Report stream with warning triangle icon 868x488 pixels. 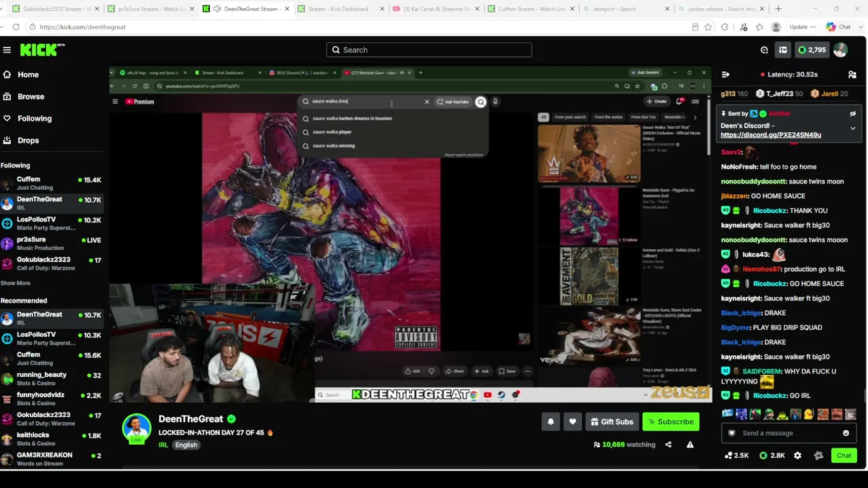click(690, 445)
